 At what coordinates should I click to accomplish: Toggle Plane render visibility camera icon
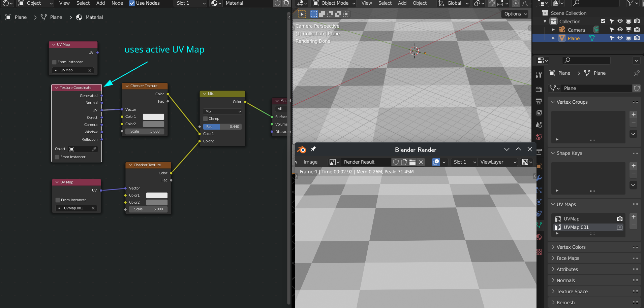(x=637, y=38)
